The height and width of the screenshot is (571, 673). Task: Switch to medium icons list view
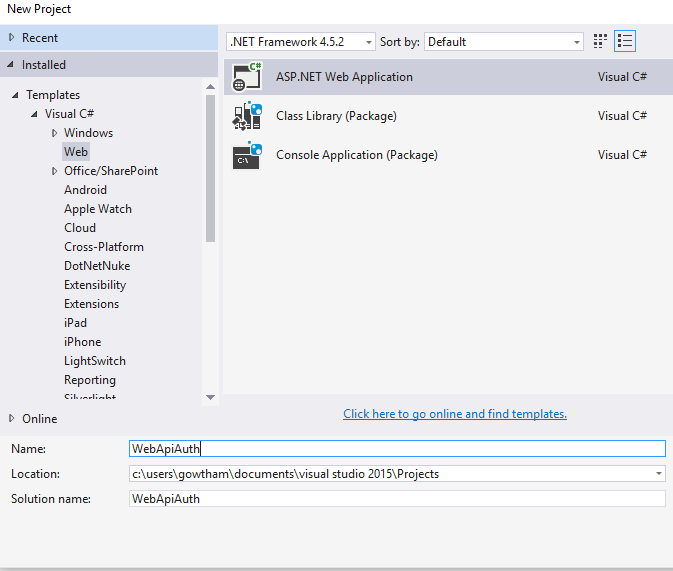[625, 41]
